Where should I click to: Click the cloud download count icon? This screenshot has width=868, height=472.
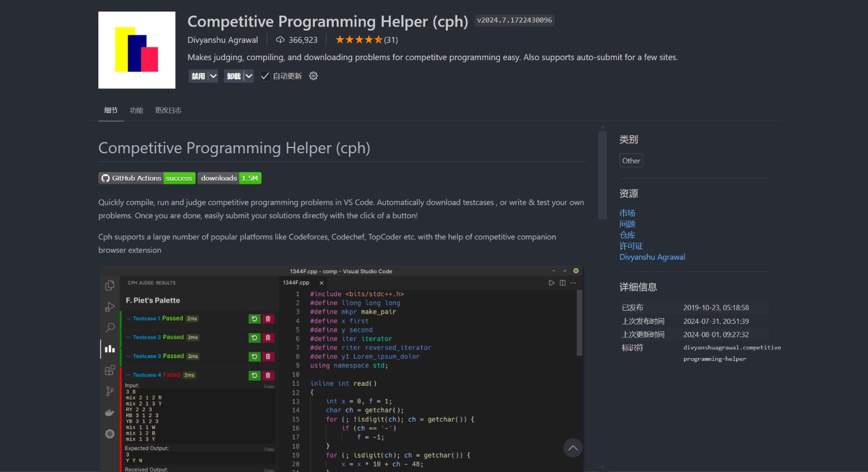280,40
